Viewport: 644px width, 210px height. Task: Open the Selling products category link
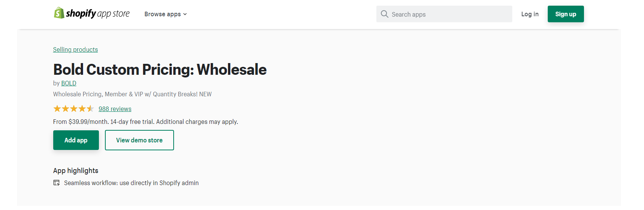[75, 49]
